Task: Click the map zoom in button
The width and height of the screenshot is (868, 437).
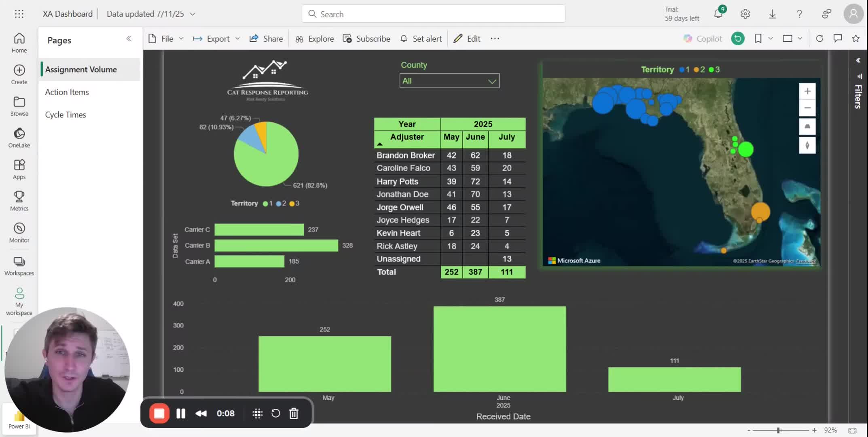Action: click(807, 91)
